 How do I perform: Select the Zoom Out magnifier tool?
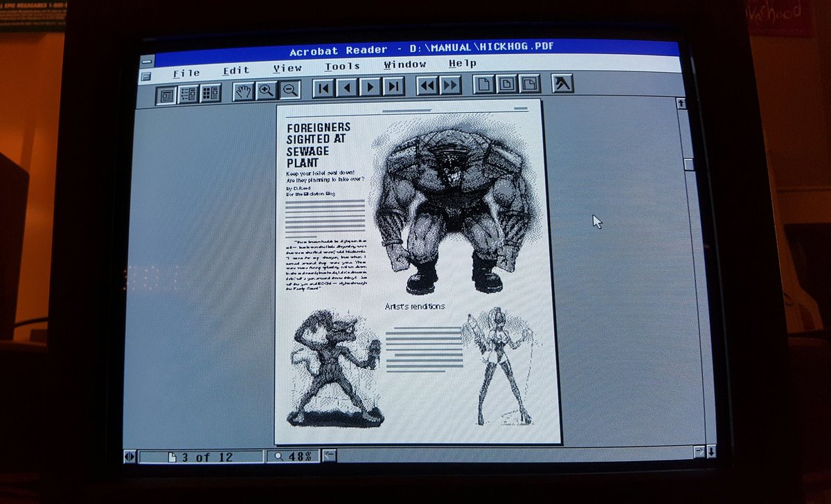point(289,89)
